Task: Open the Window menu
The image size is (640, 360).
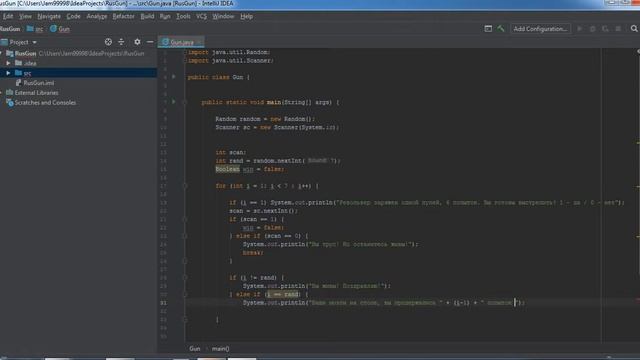Action: click(223, 16)
